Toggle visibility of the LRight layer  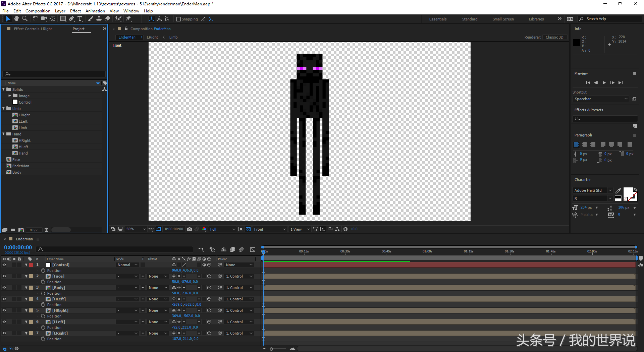click(x=4, y=333)
